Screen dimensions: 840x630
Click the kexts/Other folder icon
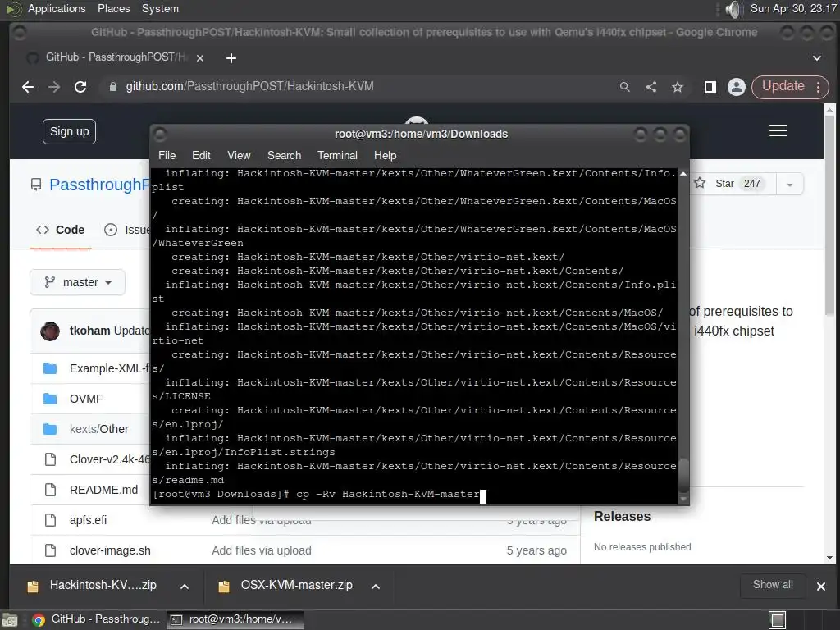tap(50, 429)
